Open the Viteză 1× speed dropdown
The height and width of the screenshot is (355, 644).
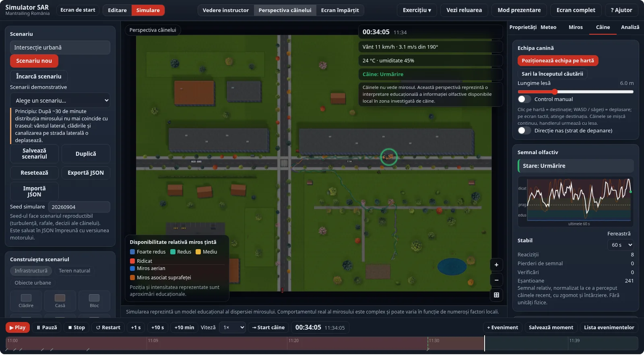pyautogui.click(x=232, y=328)
